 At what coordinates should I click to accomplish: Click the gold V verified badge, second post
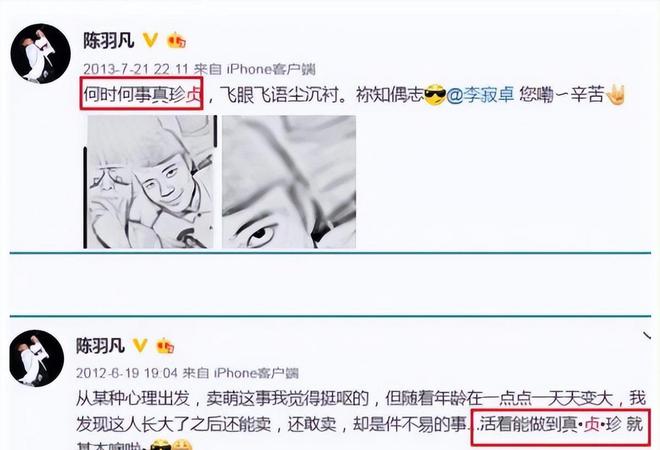click(140, 346)
